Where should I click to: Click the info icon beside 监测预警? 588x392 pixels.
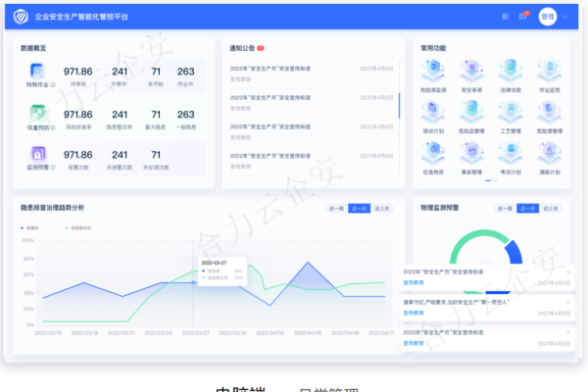click(x=53, y=168)
